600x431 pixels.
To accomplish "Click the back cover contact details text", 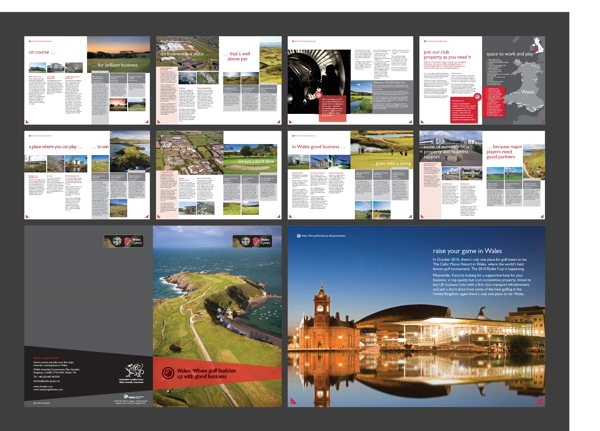I will click(56, 374).
